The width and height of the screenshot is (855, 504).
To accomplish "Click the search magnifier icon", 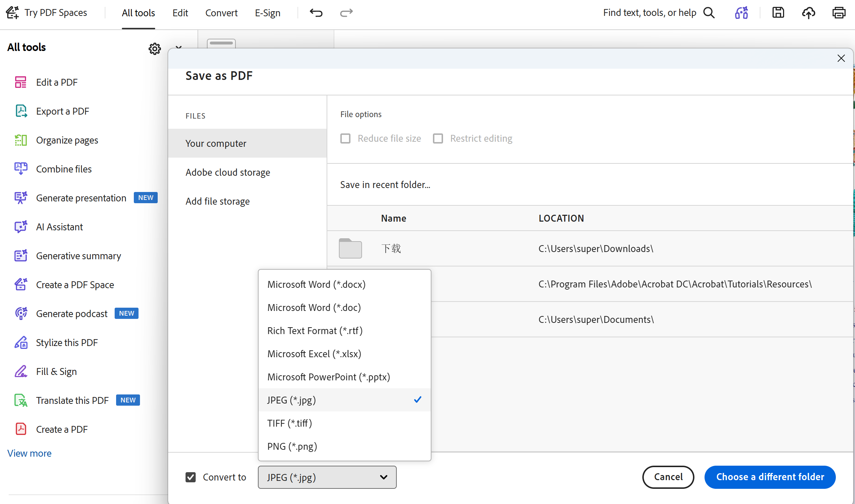I will click(x=709, y=13).
